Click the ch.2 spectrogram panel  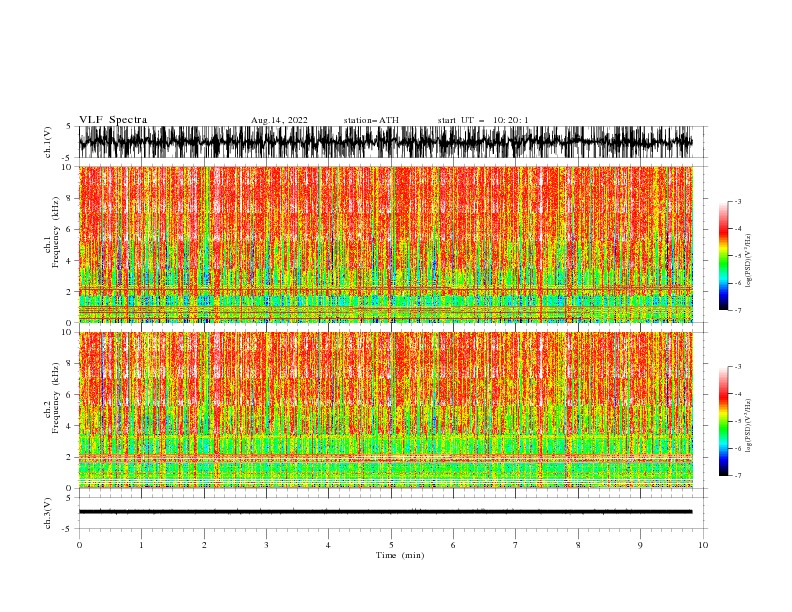click(x=385, y=410)
